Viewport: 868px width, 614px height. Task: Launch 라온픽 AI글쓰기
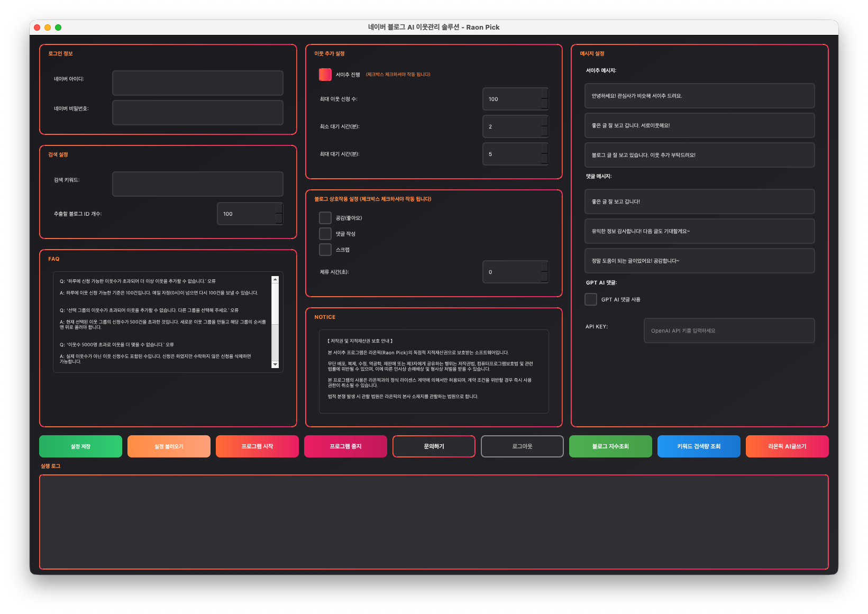(x=787, y=446)
